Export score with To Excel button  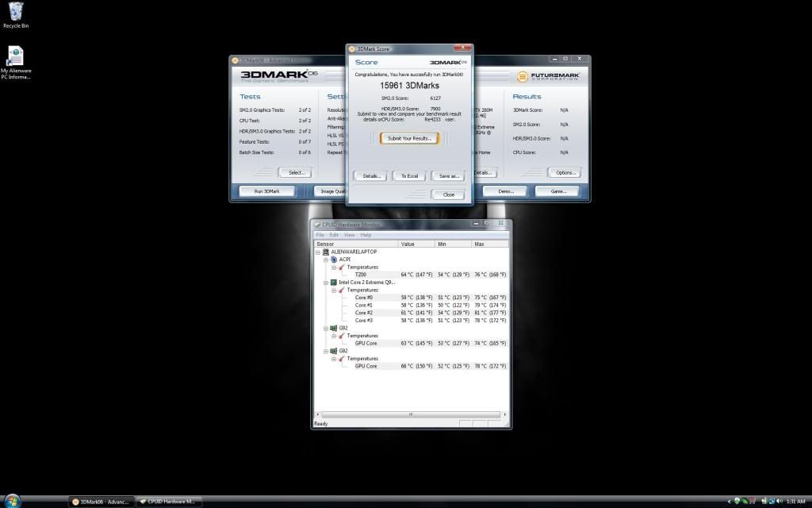pos(409,176)
